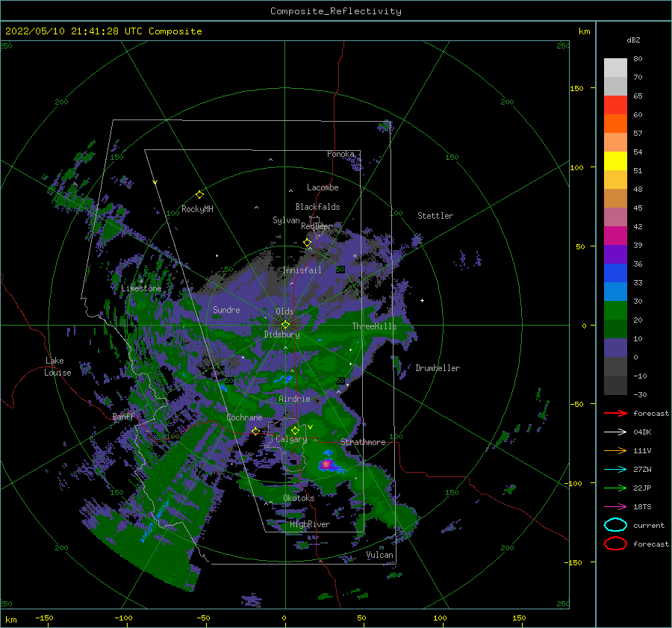Viewport: 672px width, 628px height.
Task: Select the yellow diamond radar-center marker above Didsbury
Action: 285,325
